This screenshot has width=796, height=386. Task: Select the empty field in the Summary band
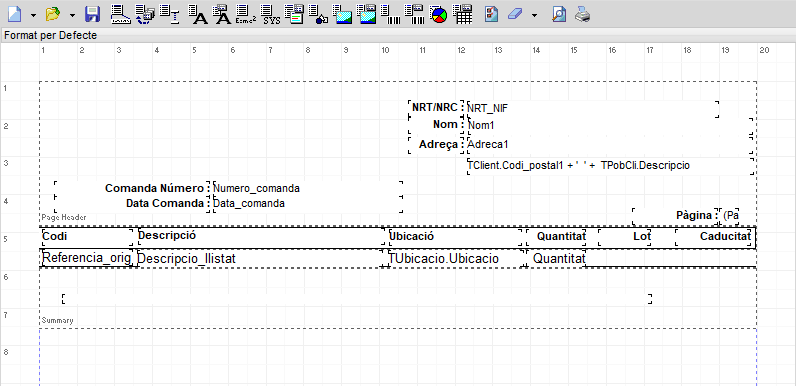[357, 299]
